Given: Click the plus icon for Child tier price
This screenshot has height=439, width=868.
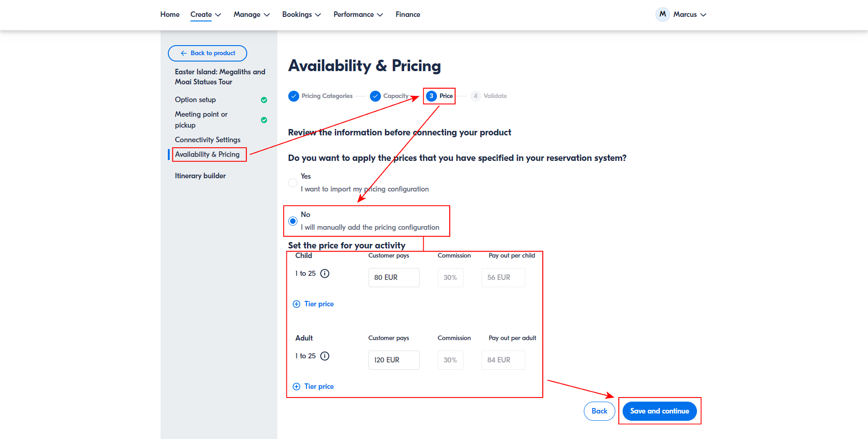Looking at the screenshot, I should (x=296, y=304).
